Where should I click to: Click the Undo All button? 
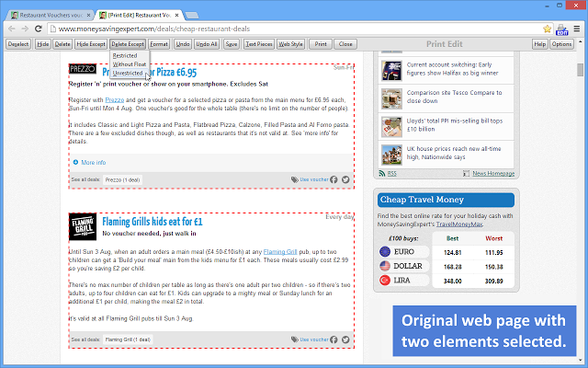coord(207,44)
